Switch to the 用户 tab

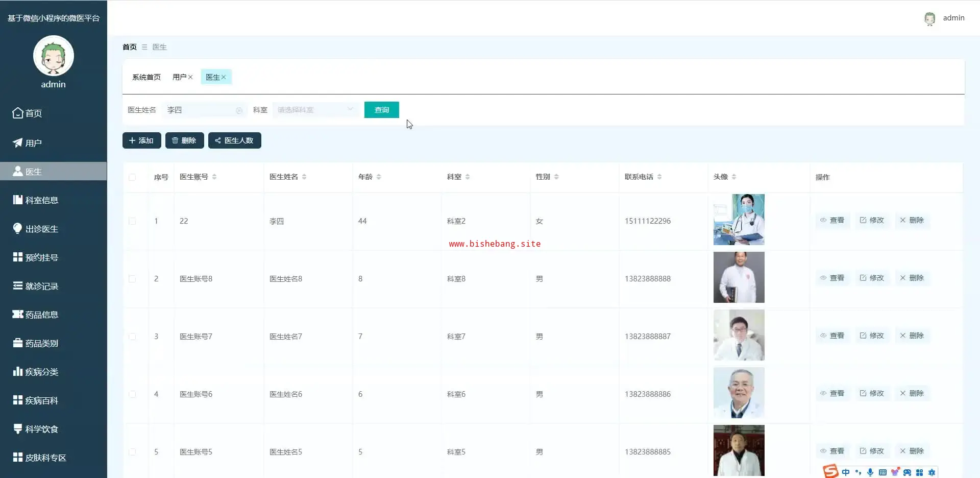[x=179, y=77]
